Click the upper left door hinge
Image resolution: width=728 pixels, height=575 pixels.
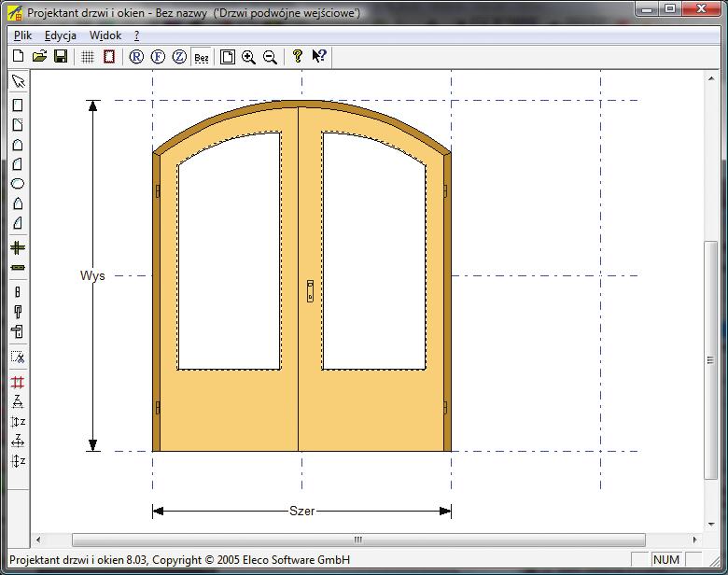pyautogui.click(x=158, y=191)
